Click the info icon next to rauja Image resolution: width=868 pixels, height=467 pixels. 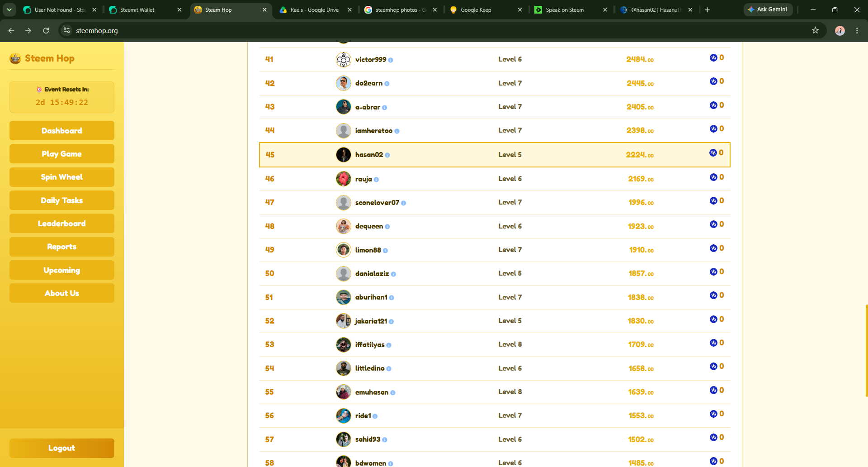pos(376,180)
